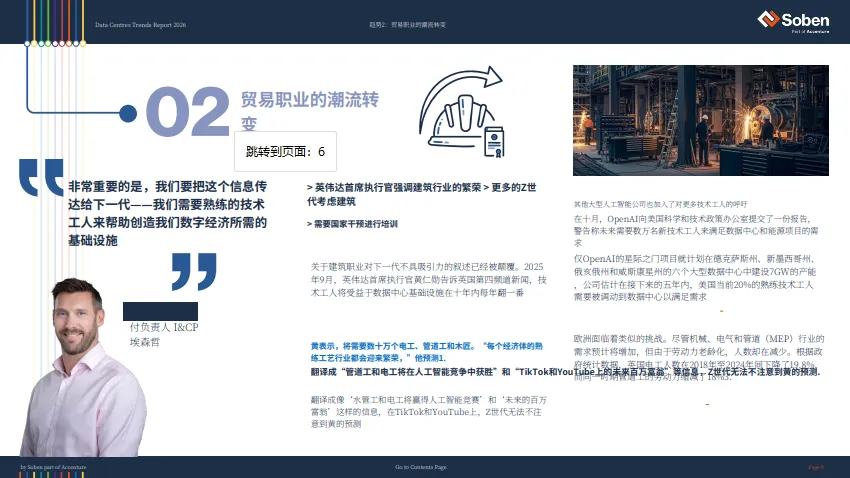The width and height of the screenshot is (850, 478).
Task: Select the heading 贸易职业的潮流转变
Action: click(x=310, y=111)
